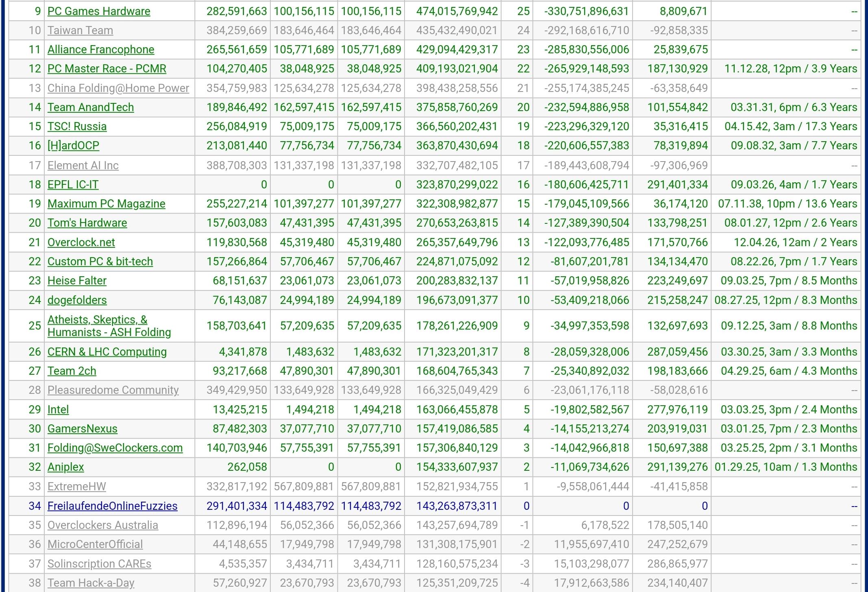Image resolution: width=868 pixels, height=592 pixels.
Task: Open the PC Games Hardware team link
Action: (99, 11)
